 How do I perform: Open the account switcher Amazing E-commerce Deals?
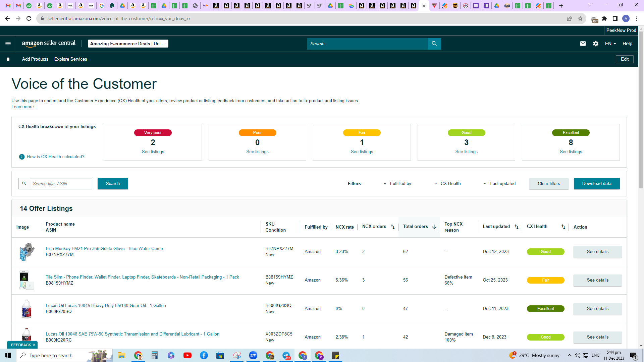pyautogui.click(x=128, y=44)
